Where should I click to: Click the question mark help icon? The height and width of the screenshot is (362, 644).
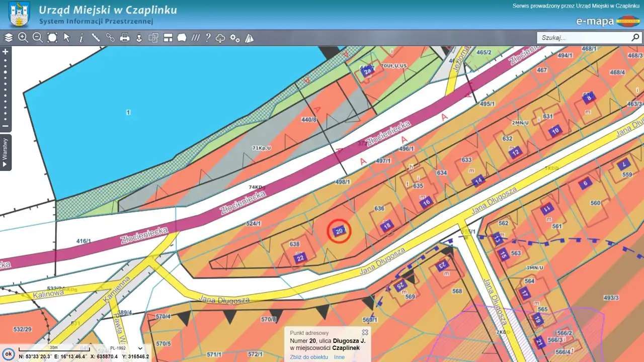click(x=207, y=38)
